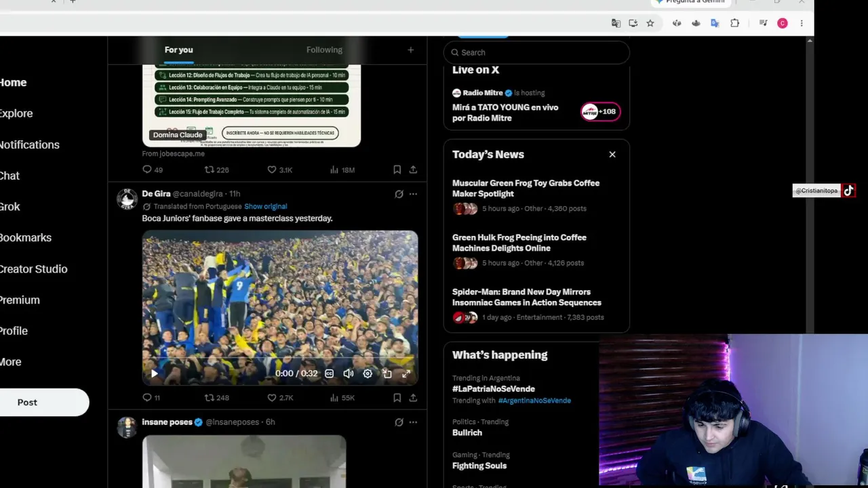
Task: Open the Fighting Souls trending topic
Action: [x=479, y=466]
